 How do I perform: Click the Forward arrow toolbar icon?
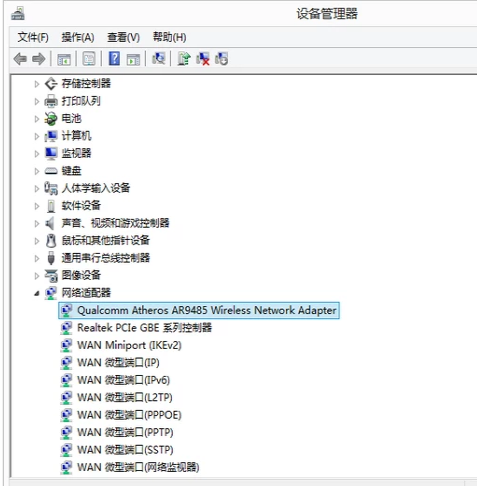39,59
